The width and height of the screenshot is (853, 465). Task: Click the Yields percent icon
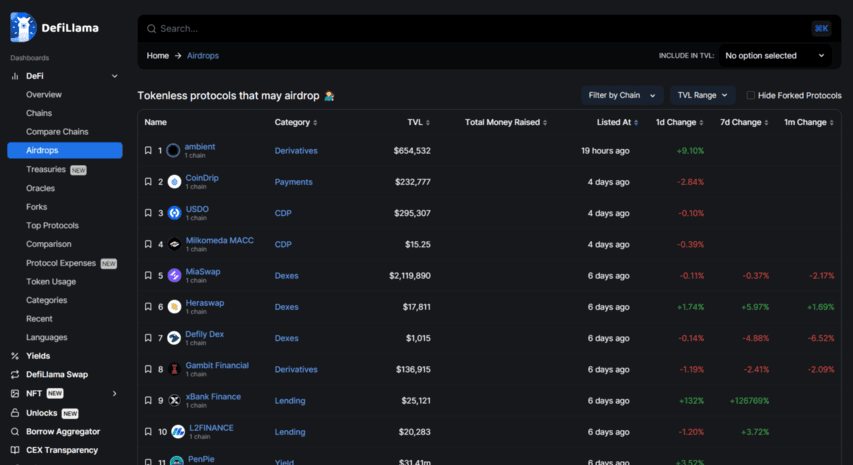point(15,356)
